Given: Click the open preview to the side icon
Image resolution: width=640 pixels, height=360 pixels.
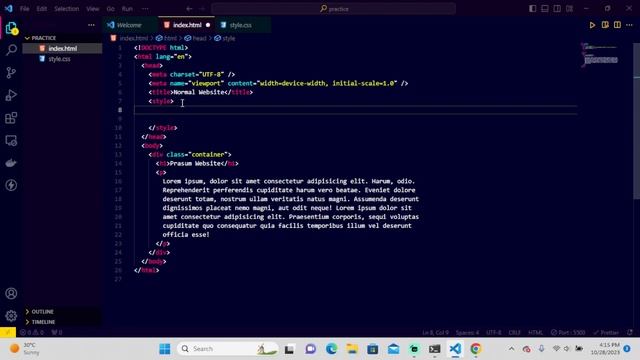Looking at the screenshot, I should coord(605,25).
